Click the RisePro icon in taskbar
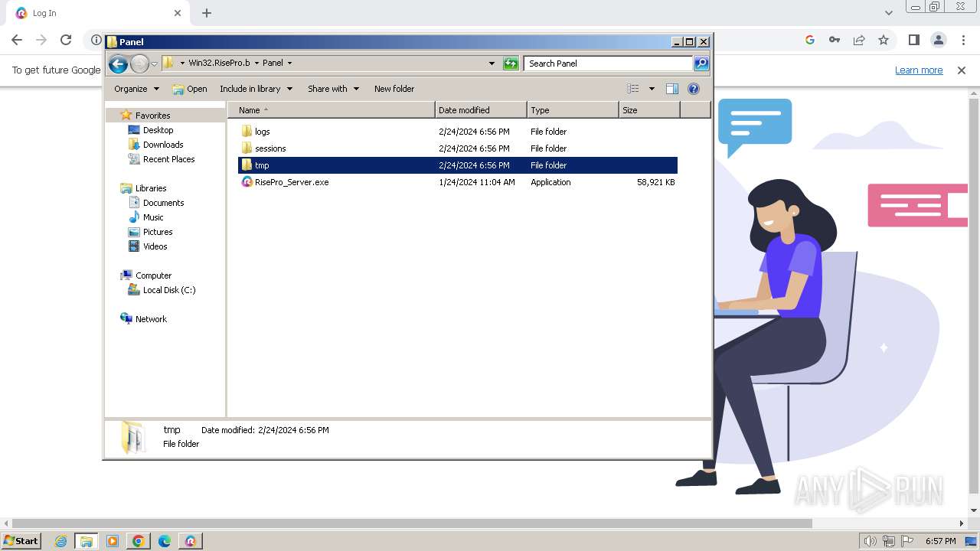The height and width of the screenshot is (551, 980). (x=191, y=541)
